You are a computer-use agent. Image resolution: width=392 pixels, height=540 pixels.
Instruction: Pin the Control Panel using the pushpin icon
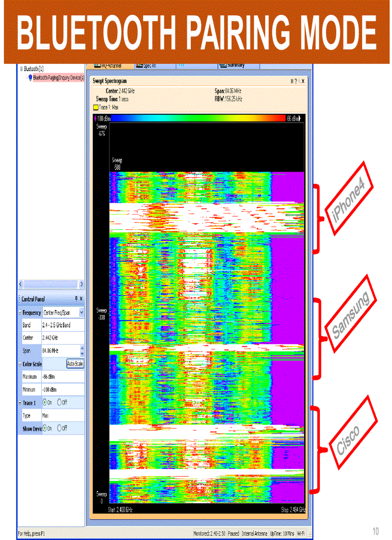point(76,299)
